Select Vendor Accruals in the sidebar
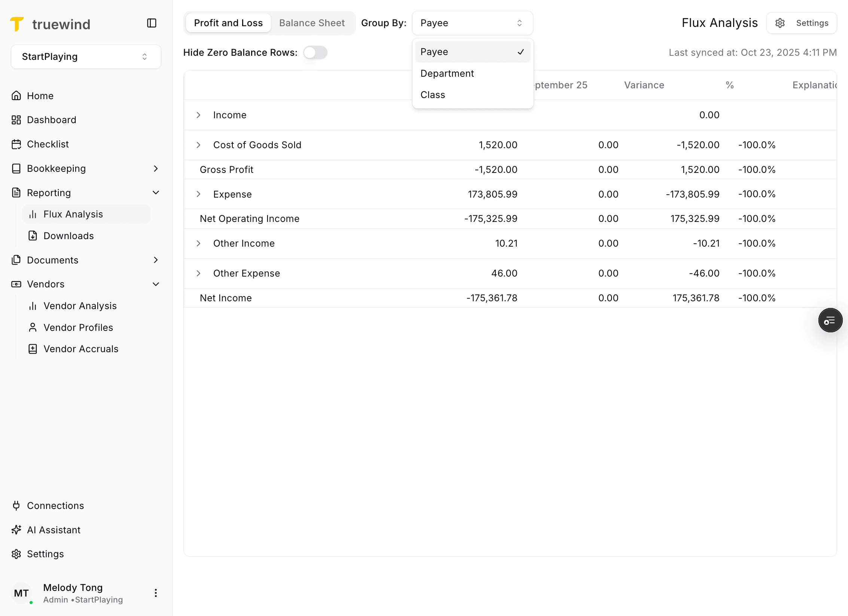The height and width of the screenshot is (616, 848). [x=81, y=348]
